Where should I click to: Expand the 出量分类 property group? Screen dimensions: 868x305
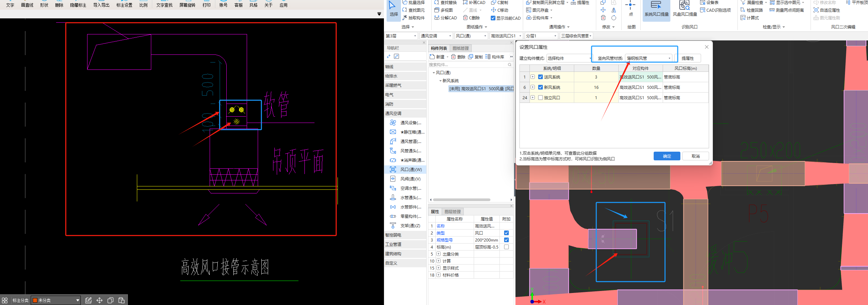(x=438, y=254)
